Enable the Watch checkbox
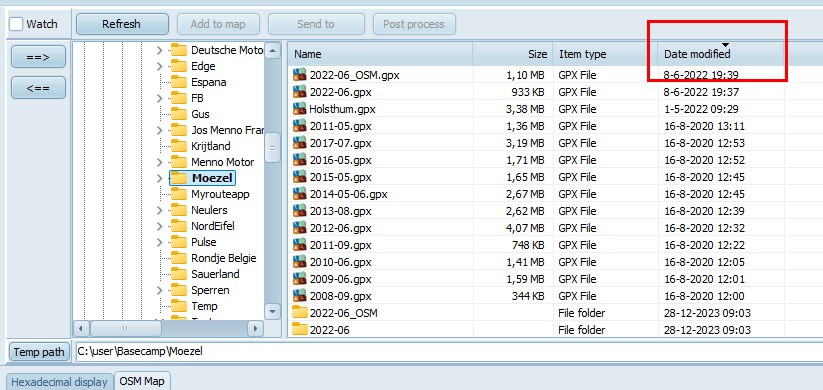 pyautogui.click(x=16, y=24)
